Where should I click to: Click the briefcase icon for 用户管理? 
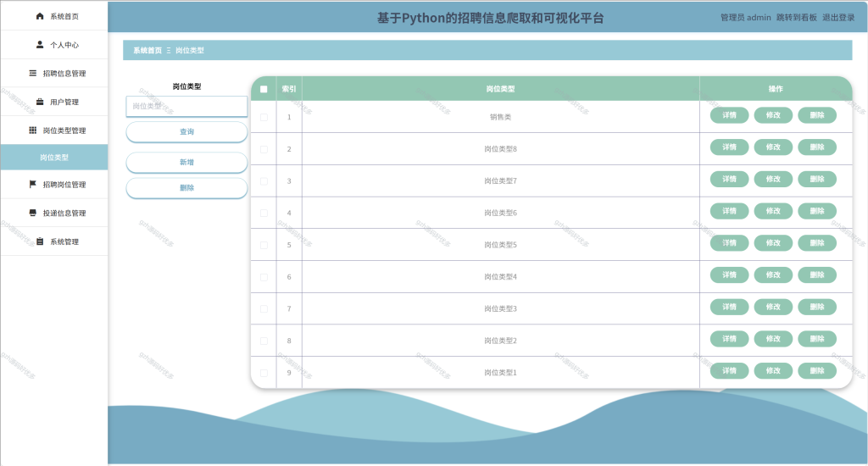tap(40, 102)
